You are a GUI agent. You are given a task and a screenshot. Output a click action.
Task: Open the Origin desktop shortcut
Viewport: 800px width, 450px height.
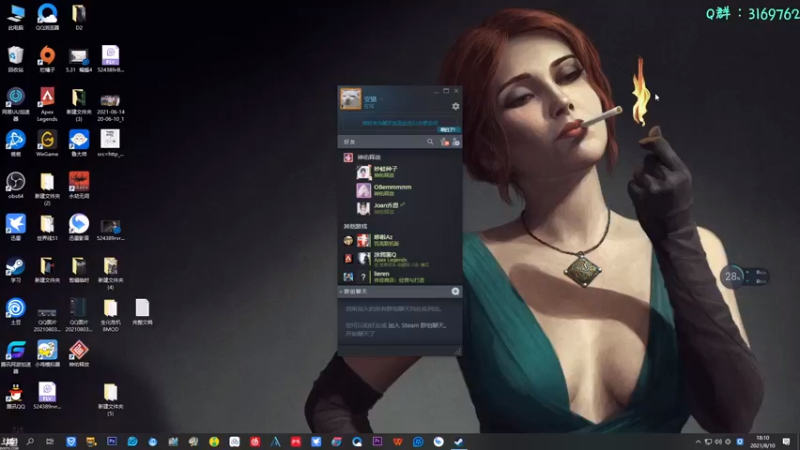[47, 58]
